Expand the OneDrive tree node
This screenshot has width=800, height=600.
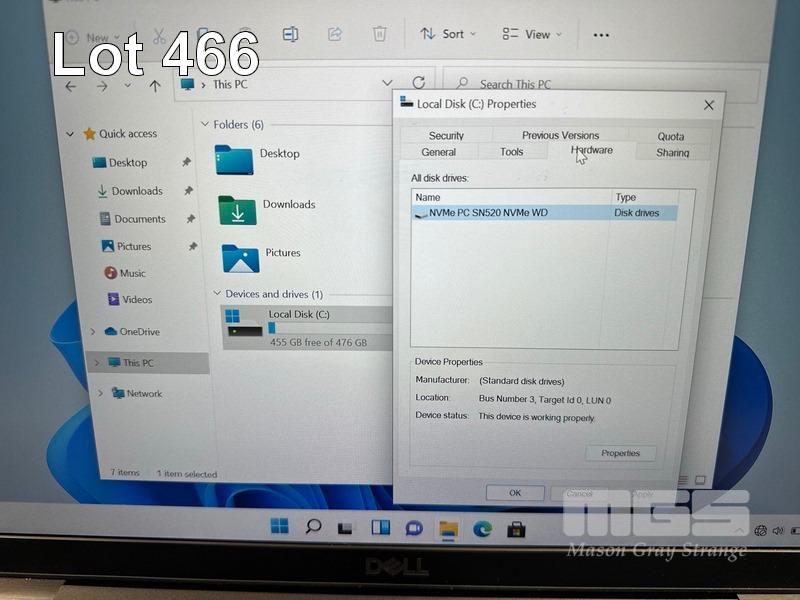[93, 332]
